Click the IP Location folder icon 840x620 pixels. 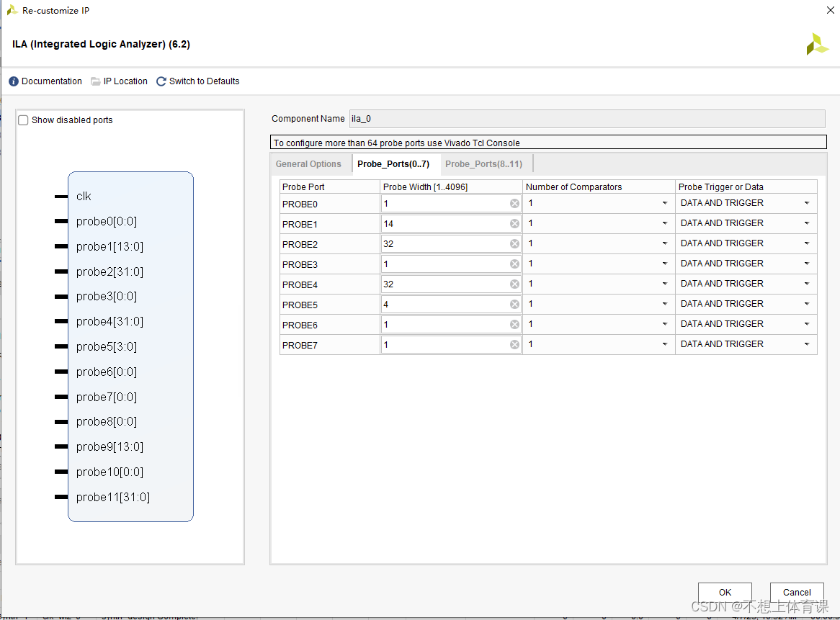[95, 81]
